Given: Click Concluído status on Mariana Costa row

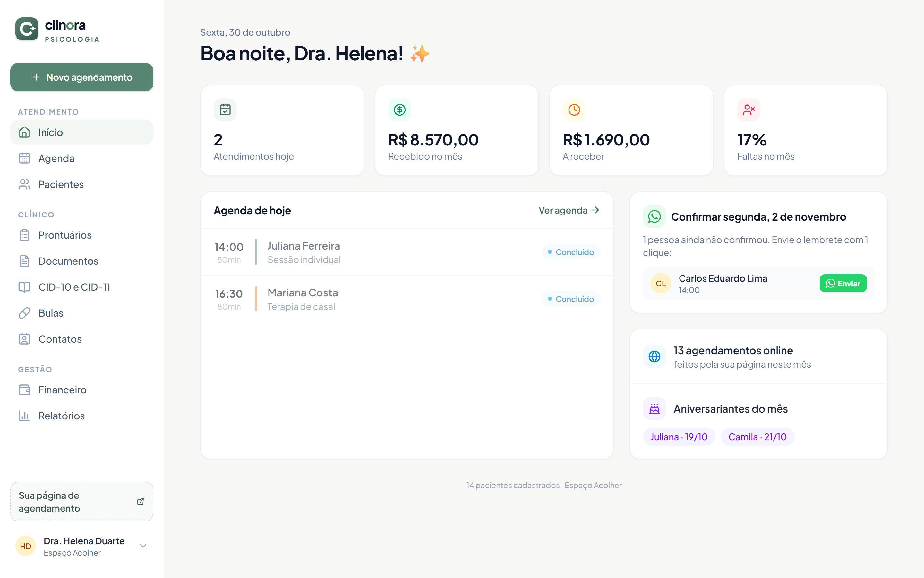Looking at the screenshot, I should (x=571, y=299).
